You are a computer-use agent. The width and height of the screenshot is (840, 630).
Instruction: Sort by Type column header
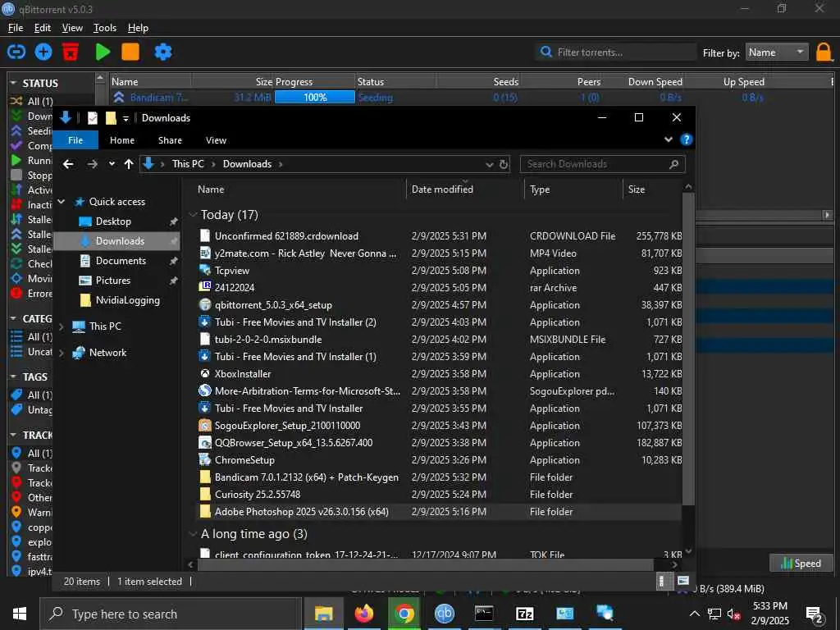(x=540, y=189)
